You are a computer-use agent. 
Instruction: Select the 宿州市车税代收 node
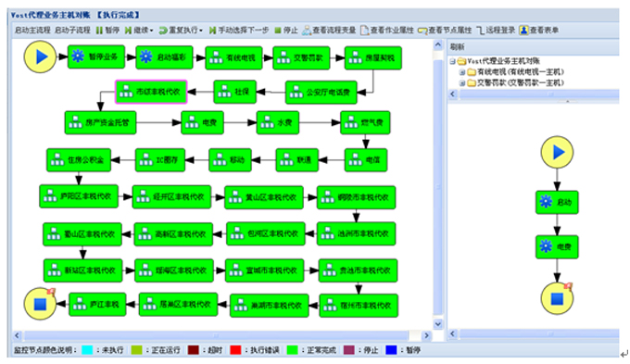click(359, 306)
